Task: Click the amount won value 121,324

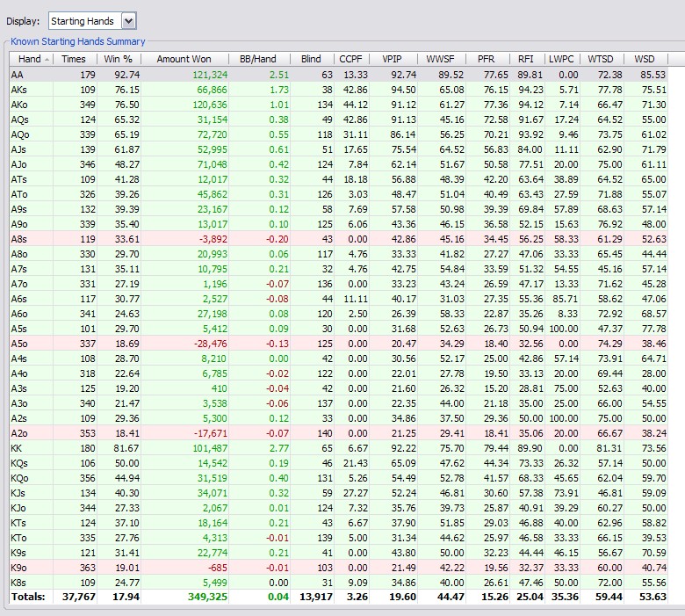Action: coord(210,75)
